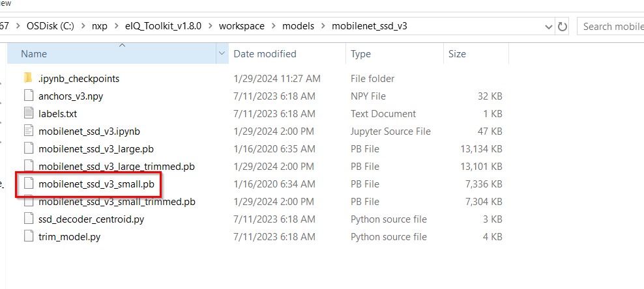Open the Name column filter dropdown
This screenshot has height=289, width=644.
coord(222,53)
